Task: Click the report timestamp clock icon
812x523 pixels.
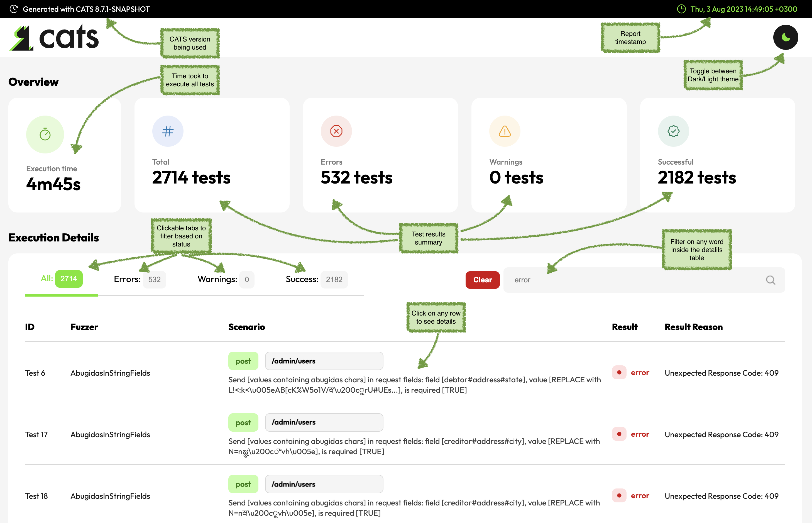Action: 681,9
